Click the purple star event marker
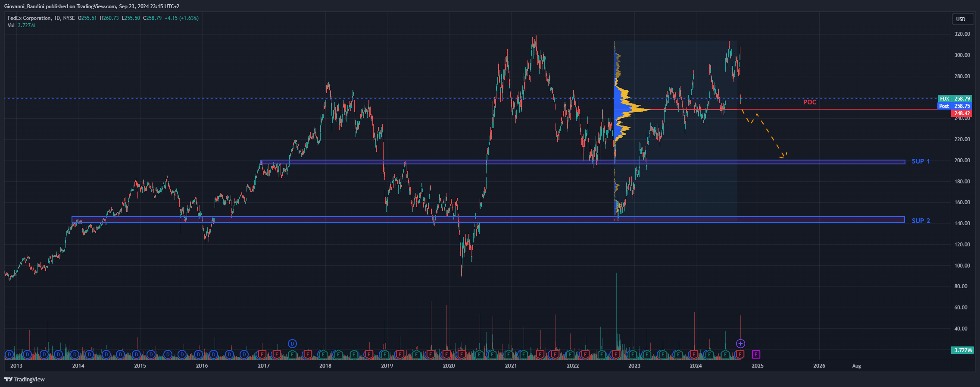Viewport: 980px width, 387px height. click(740, 344)
